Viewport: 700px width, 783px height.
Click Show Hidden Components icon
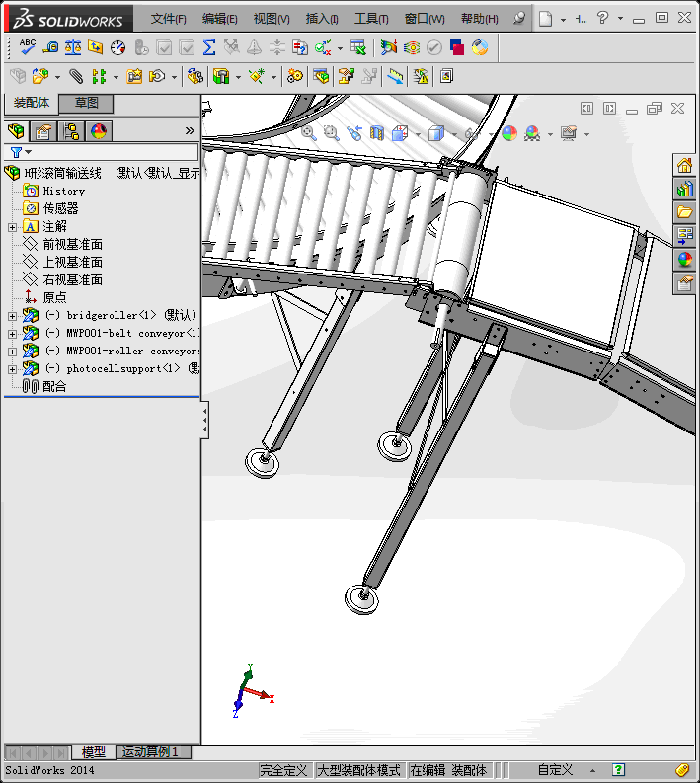pos(194,76)
